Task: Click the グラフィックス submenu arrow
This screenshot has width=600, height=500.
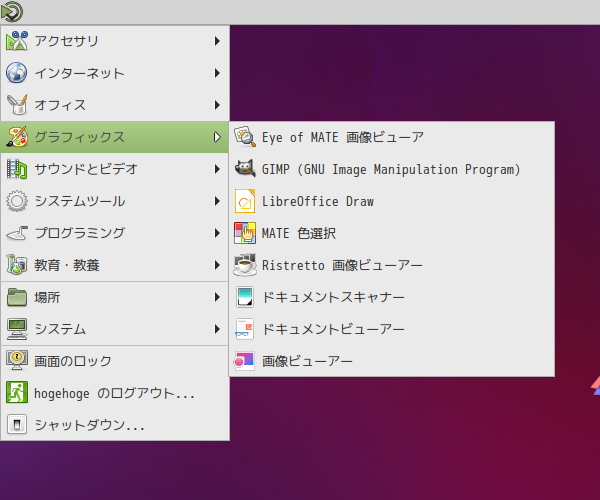Action: pos(217,137)
